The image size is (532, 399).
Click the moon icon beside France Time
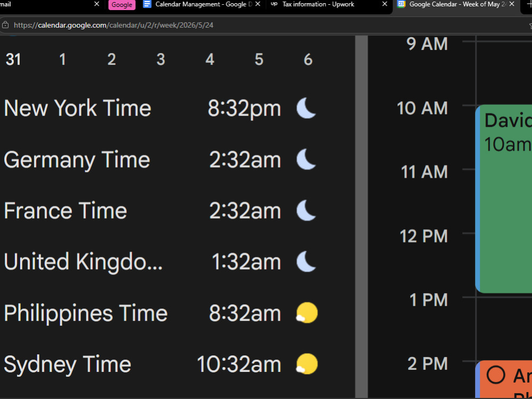[306, 211]
